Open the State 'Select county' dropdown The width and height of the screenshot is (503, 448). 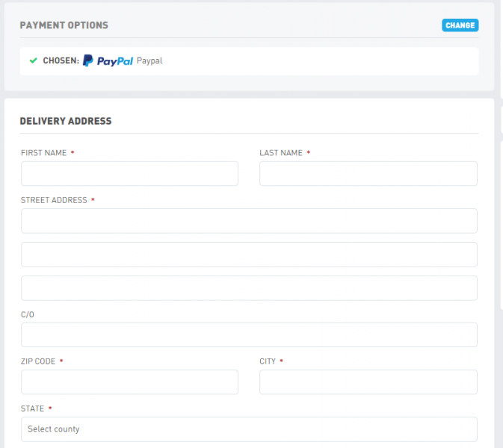point(249,429)
